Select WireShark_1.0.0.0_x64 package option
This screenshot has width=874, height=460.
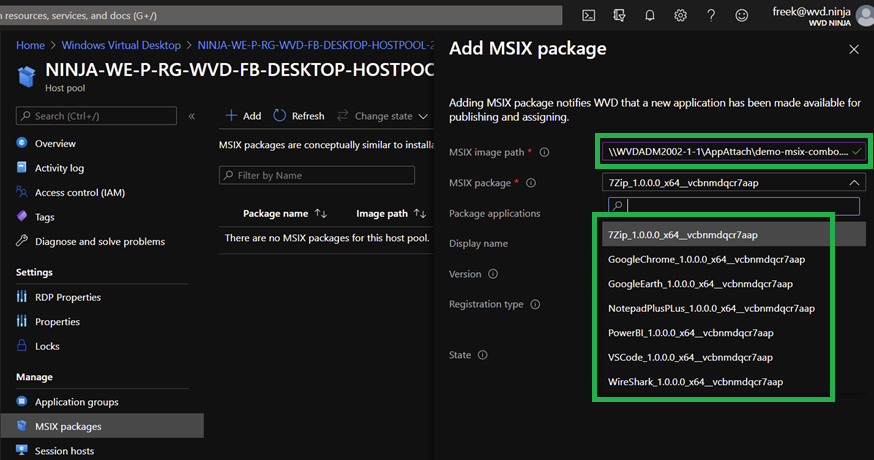pos(734,382)
